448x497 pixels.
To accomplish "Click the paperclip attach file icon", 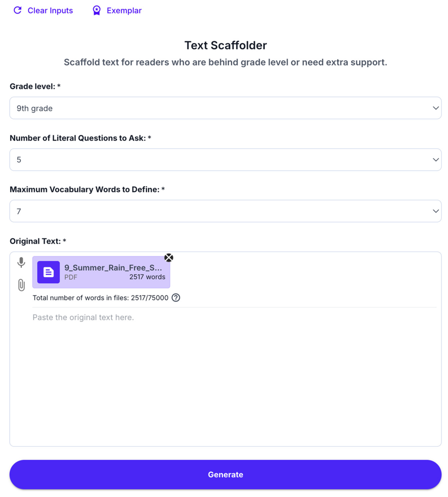I will coord(21,285).
